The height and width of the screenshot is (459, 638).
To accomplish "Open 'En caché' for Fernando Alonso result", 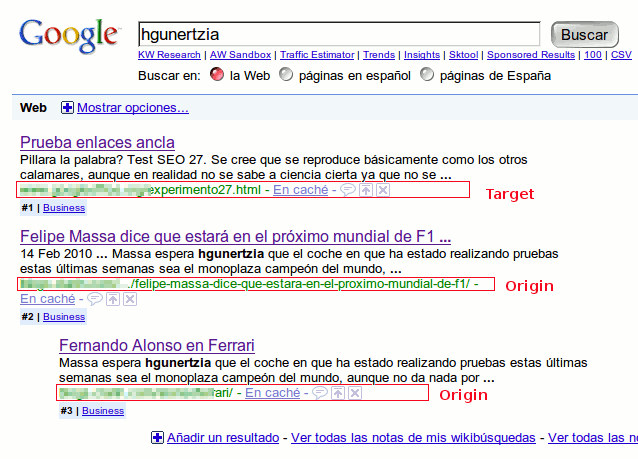I will pos(273,393).
